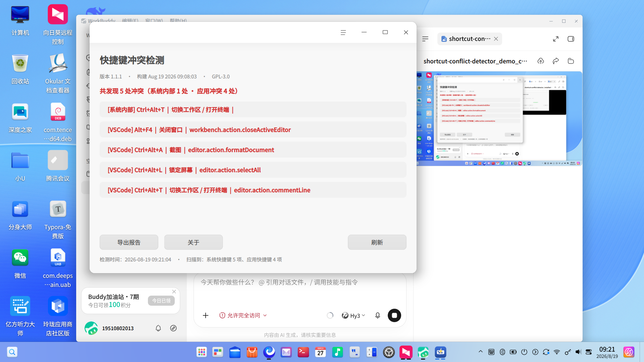Open the terminal icon in taskbar
The height and width of the screenshot is (362, 644).
click(303, 352)
